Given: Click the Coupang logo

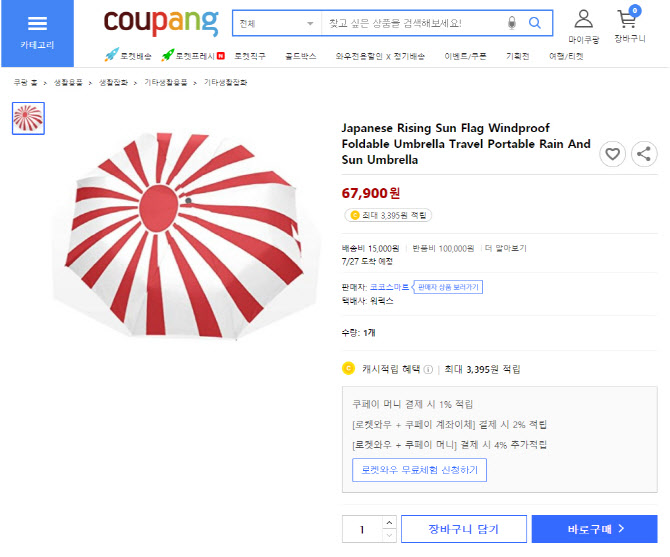Looking at the screenshot, I should click(160, 21).
